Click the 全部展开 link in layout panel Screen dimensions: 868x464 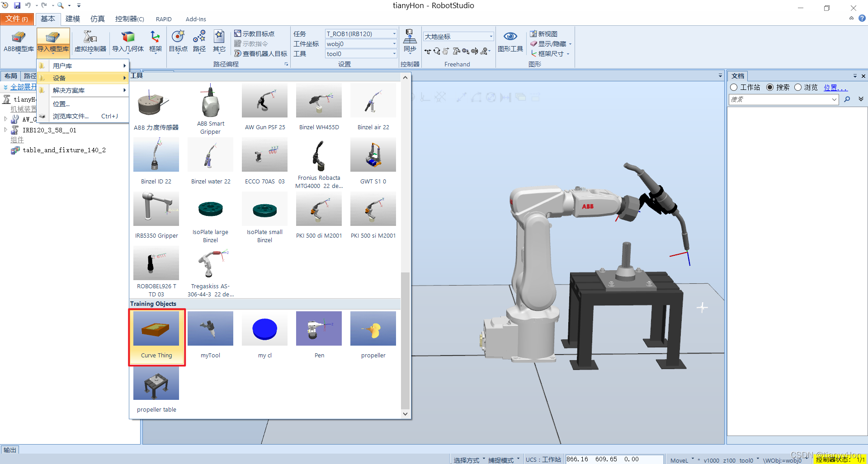(x=23, y=87)
